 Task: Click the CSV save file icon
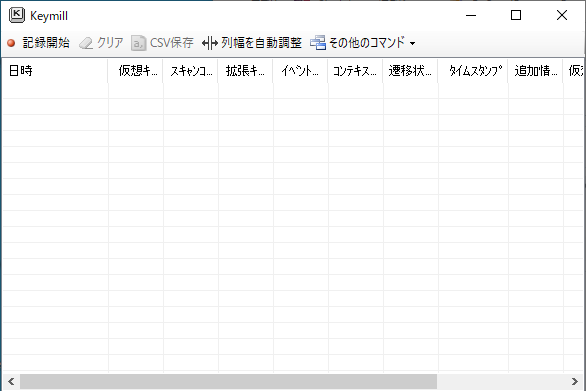138,43
